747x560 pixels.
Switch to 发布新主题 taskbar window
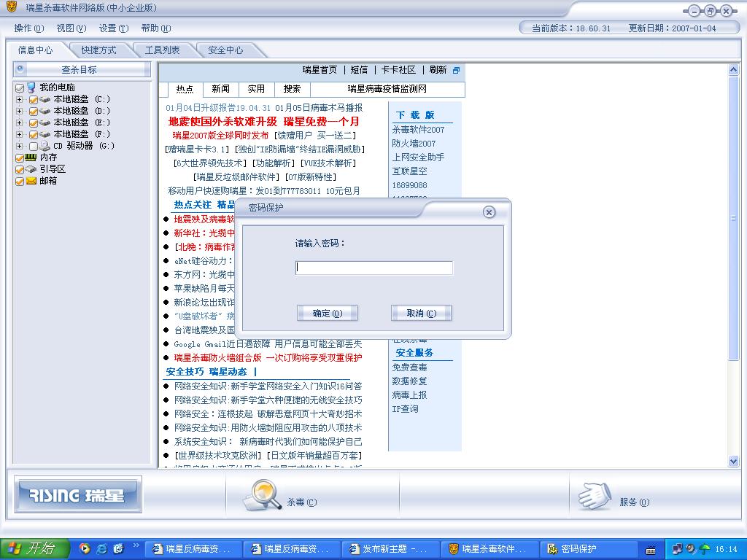391,549
